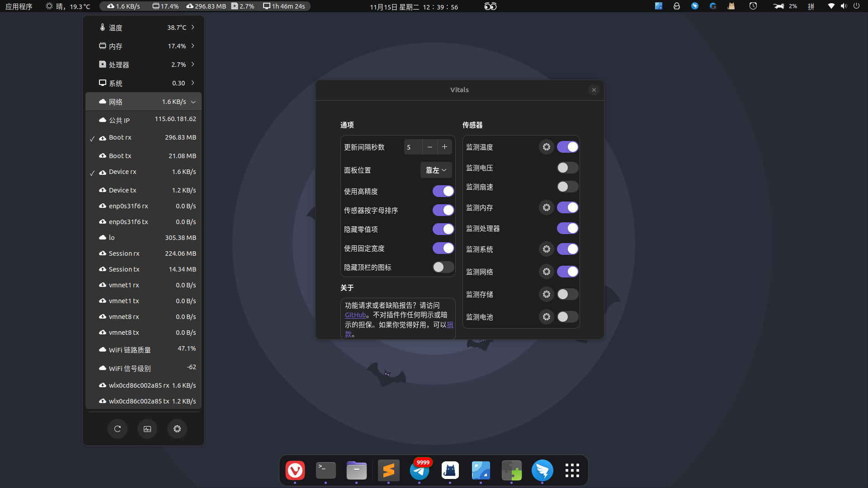Launch Sublime Text from the dock
The height and width of the screenshot is (488, 868).
point(389,470)
